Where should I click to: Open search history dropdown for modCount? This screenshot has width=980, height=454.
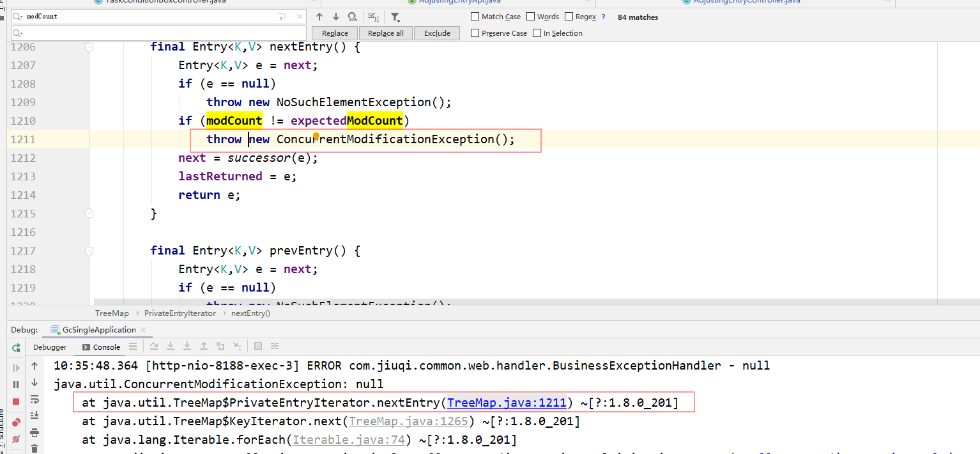[19, 17]
